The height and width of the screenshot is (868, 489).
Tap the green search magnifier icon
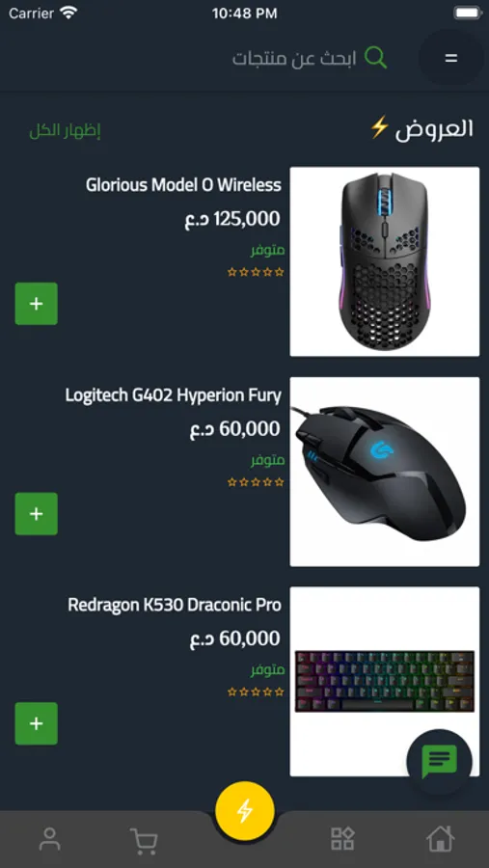375,58
